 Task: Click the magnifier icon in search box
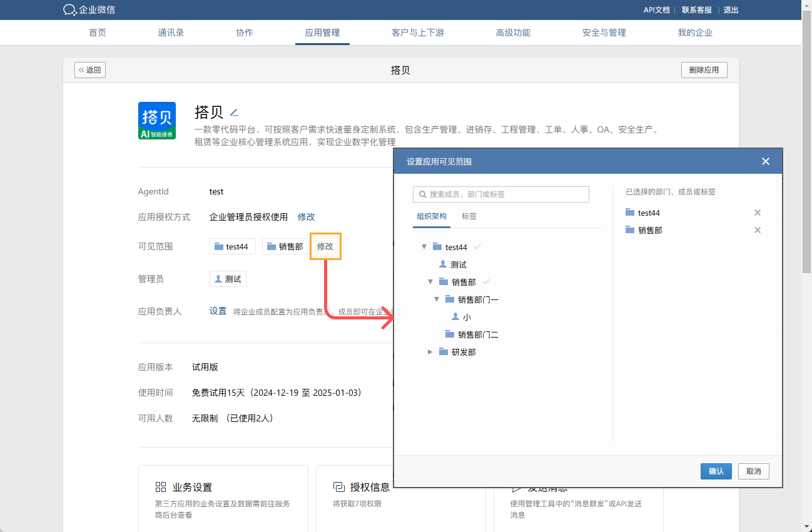pyautogui.click(x=422, y=194)
